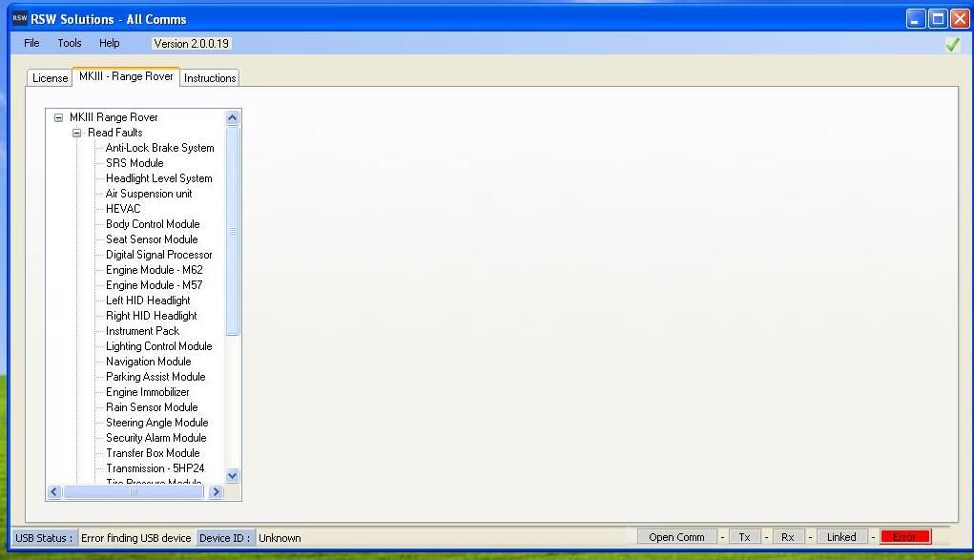Select Left HID Headlight entry

(148, 301)
